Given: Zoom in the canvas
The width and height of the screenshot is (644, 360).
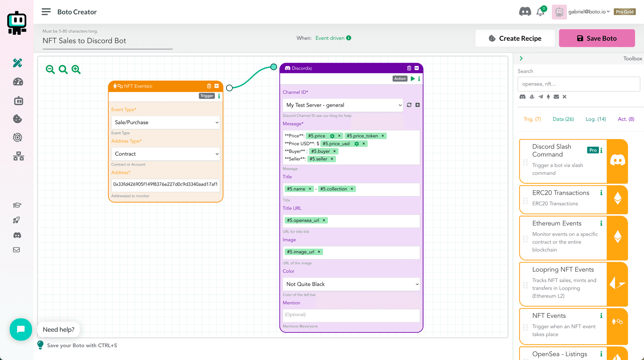Looking at the screenshot, I should (x=76, y=69).
